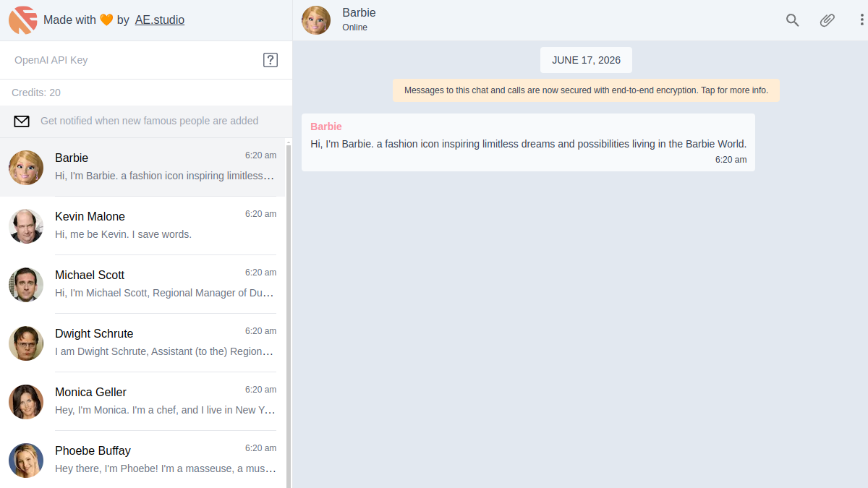Click the Barbie name in chat header
The width and height of the screenshot is (868, 488).
coord(359,13)
